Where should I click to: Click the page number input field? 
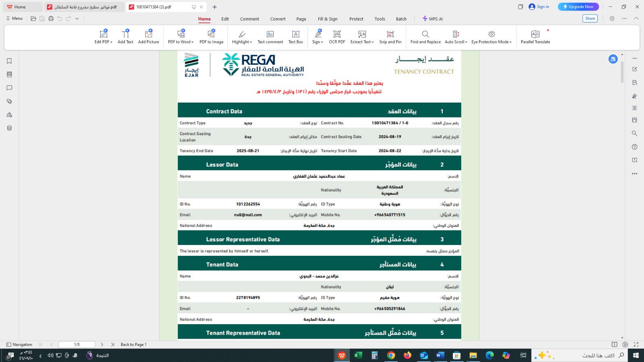76,345
